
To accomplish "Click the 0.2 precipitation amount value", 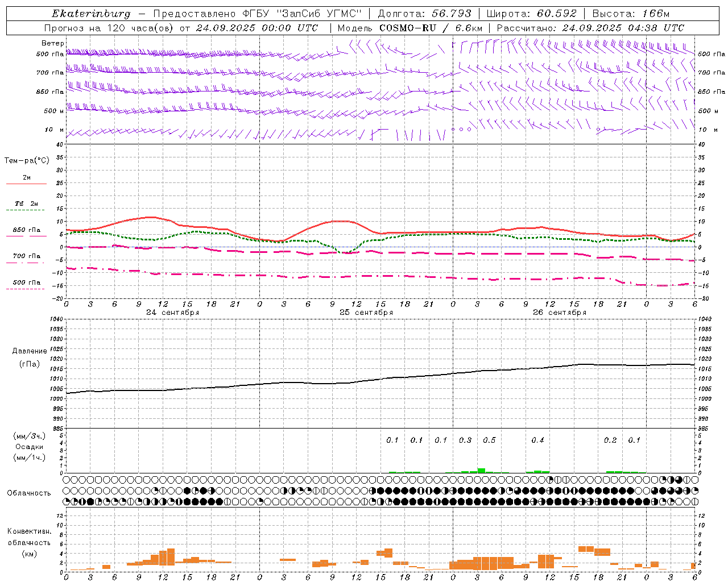I will (610, 440).
